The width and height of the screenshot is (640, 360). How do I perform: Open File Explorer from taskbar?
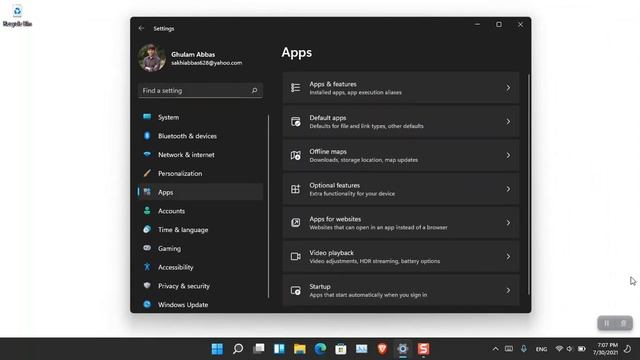click(300, 349)
